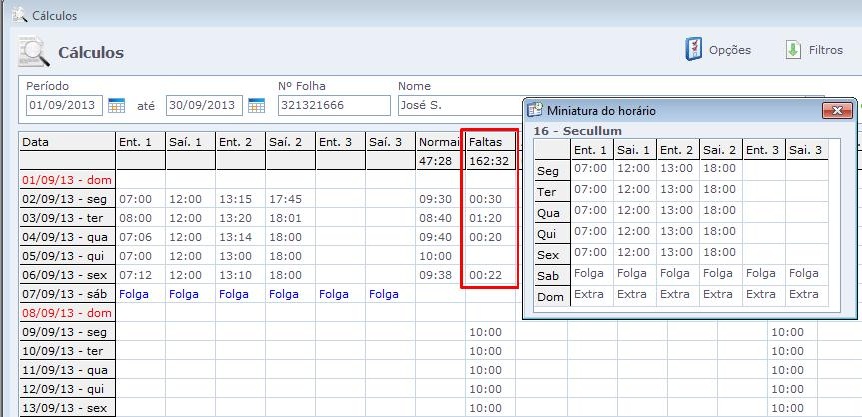Open calendar picker for end date
This screenshot has width=862, height=417.
[256, 105]
